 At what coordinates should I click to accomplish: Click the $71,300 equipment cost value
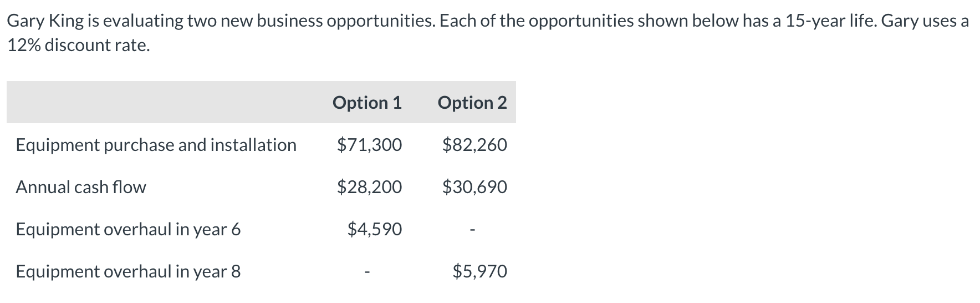coord(369,145)
